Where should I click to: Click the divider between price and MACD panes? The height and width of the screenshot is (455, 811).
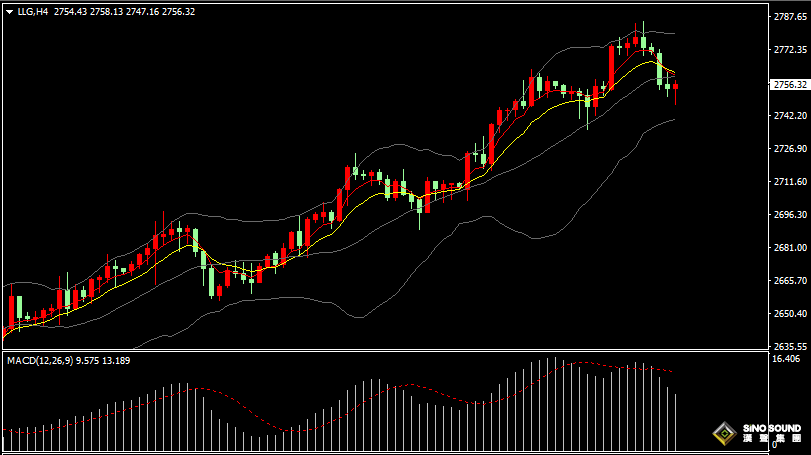[x=385, y=351]
